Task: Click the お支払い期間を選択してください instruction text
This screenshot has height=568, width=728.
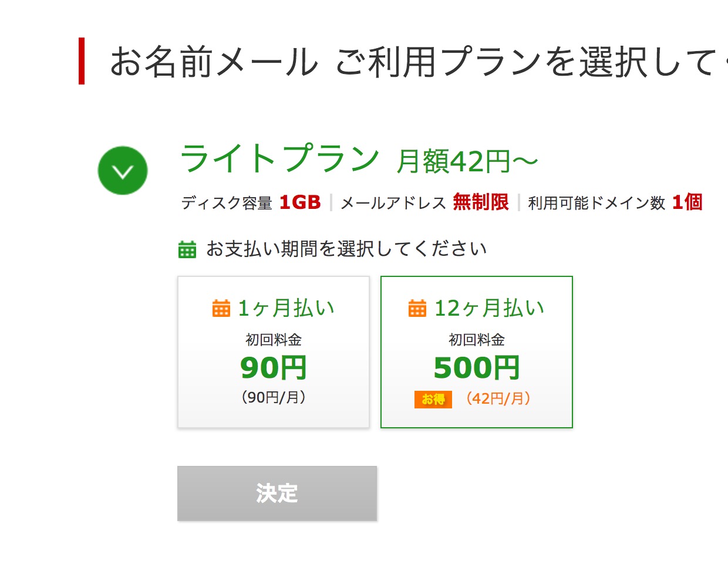Action: [346, 249]
